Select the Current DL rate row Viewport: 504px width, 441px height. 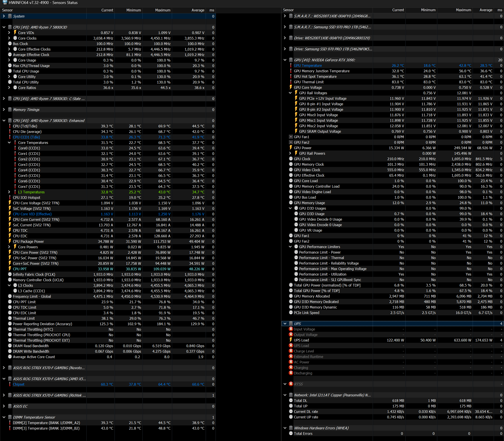(x=393, y=412)
